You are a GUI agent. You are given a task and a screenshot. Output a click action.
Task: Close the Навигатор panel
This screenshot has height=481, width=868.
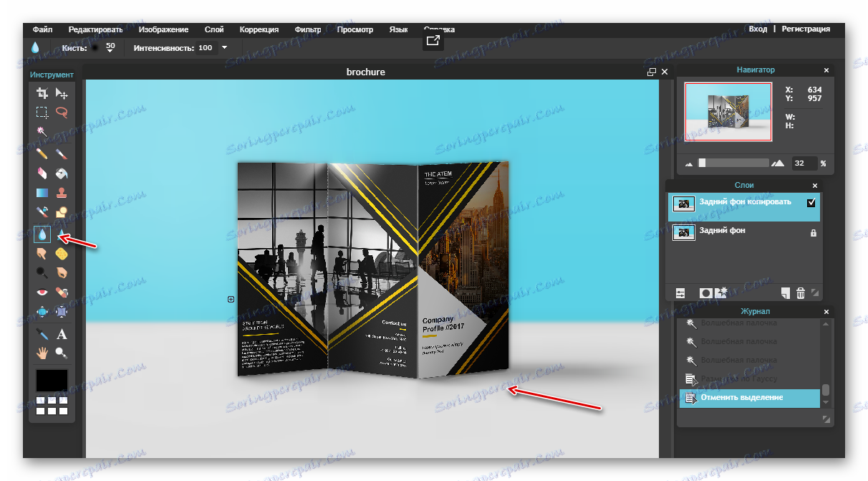click(x=826, y=70)
